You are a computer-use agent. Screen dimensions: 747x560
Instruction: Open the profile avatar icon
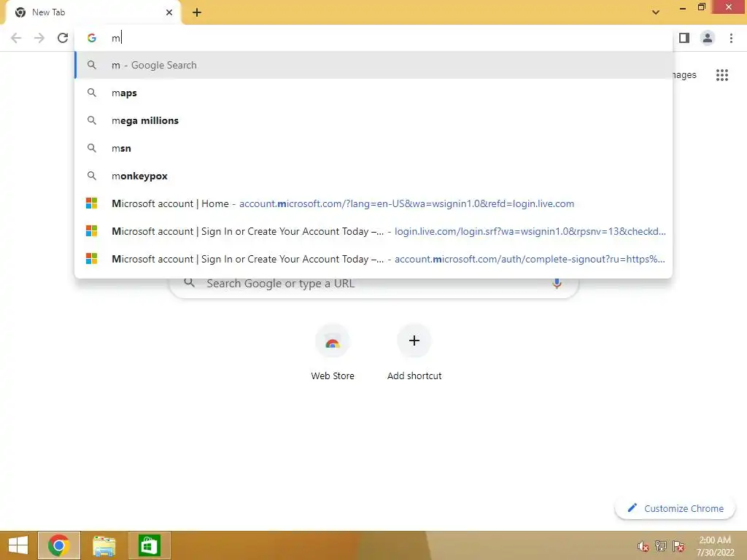708,38
